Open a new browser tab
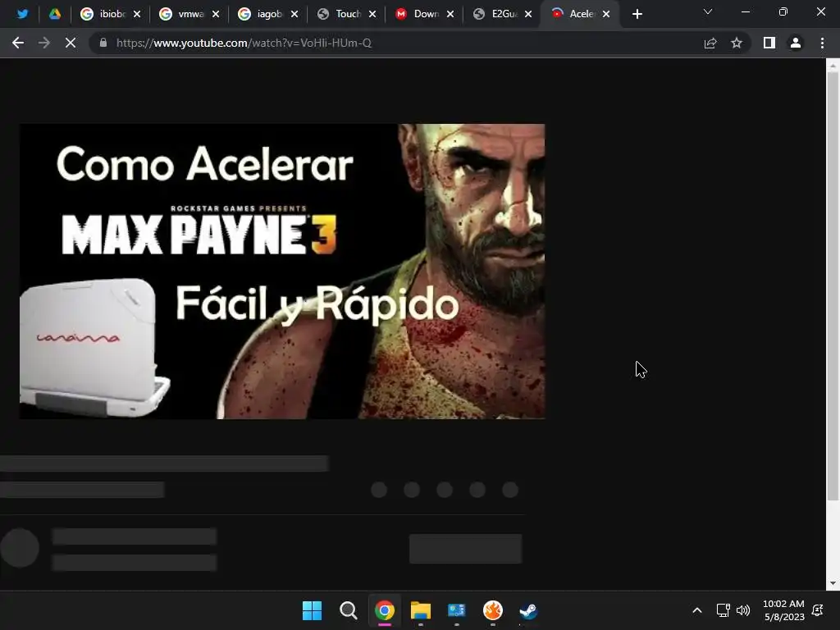840x630 pixels. (637, 14)
